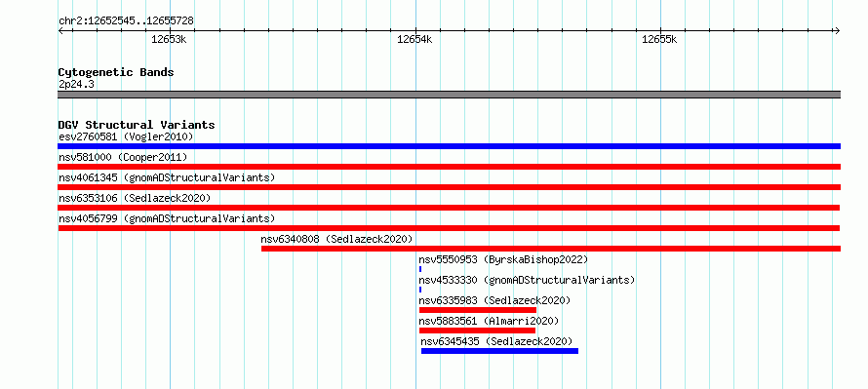Image resolution: width=868 pixels, height=389 pixels.
Task: Open the esv2760581 (Vogler2010) label
Action: [x=126, y=136]
